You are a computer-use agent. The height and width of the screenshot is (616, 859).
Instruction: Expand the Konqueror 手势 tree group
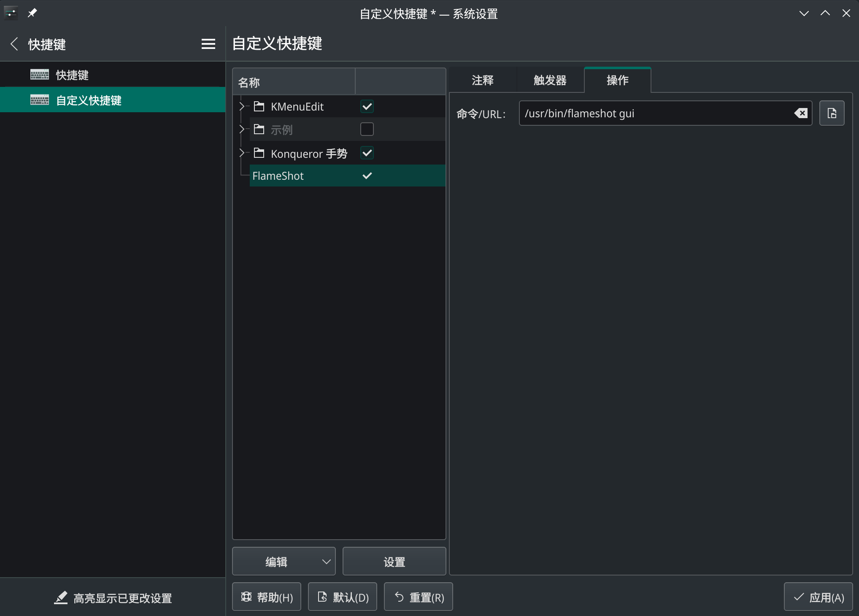[x=242, y=153]
